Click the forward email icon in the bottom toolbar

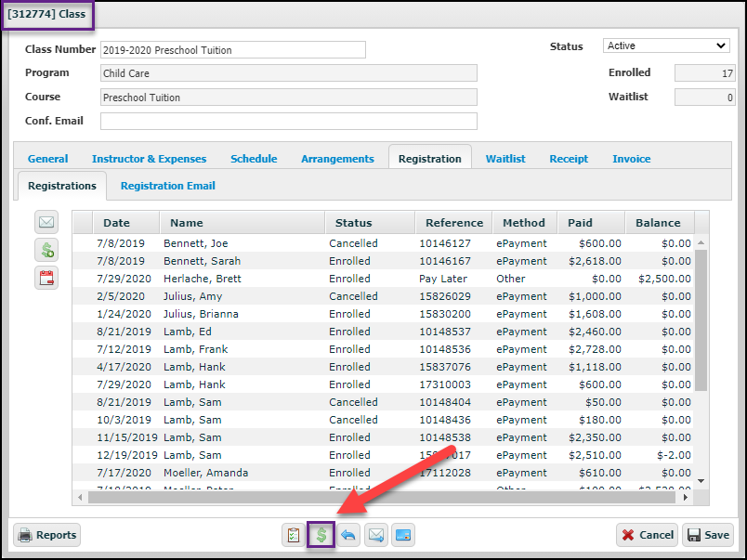[376, 535]
